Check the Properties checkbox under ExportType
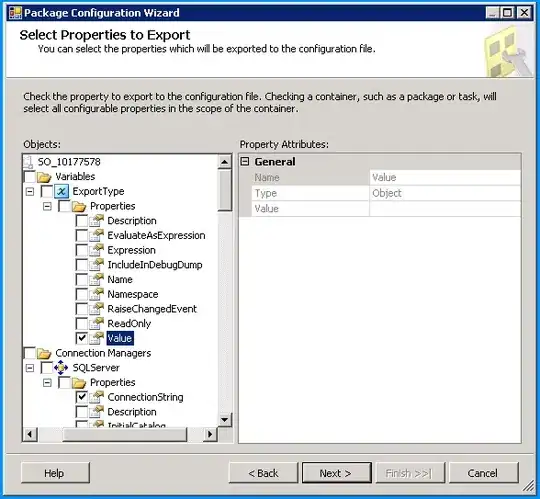Screen dimensions: 540x499 coord(64,206)
